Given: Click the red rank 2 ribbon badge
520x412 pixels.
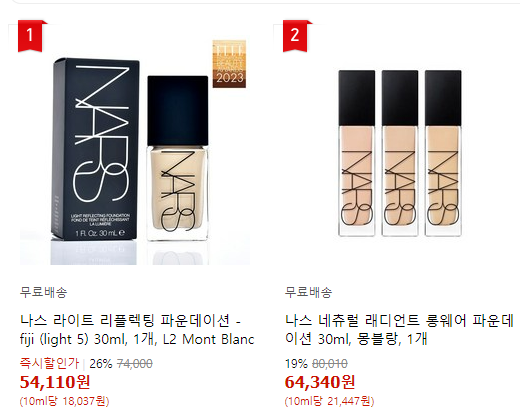Looking at the screenshot, I should [295, 36].
